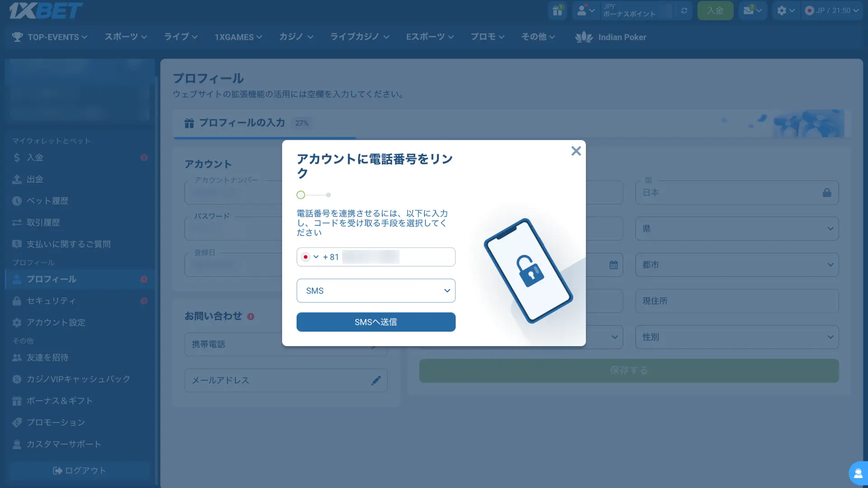The height and width of the screenshot is (488, 868).
Task: Open カジノVIPキャッシュバック in the sidebar
Action: coord(80,379)
